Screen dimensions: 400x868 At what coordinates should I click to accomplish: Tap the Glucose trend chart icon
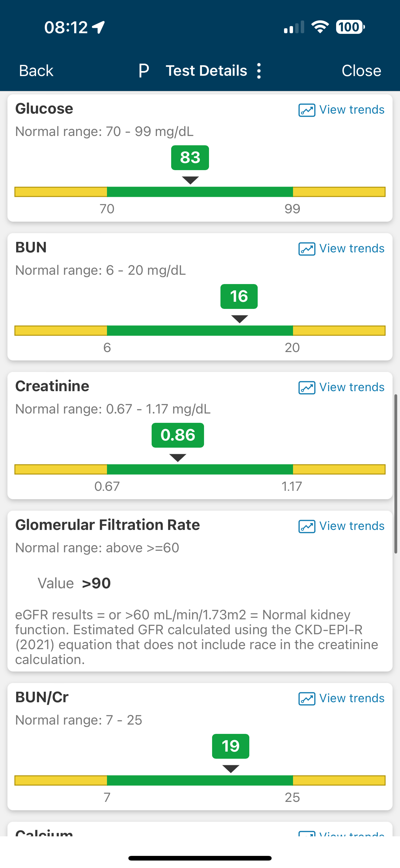point(307,110)
